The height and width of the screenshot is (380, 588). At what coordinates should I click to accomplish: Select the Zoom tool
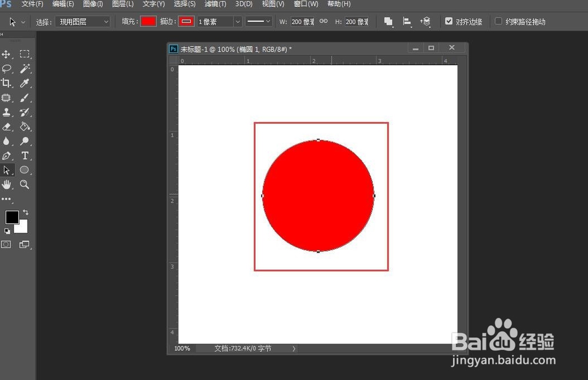coord(25,184)
